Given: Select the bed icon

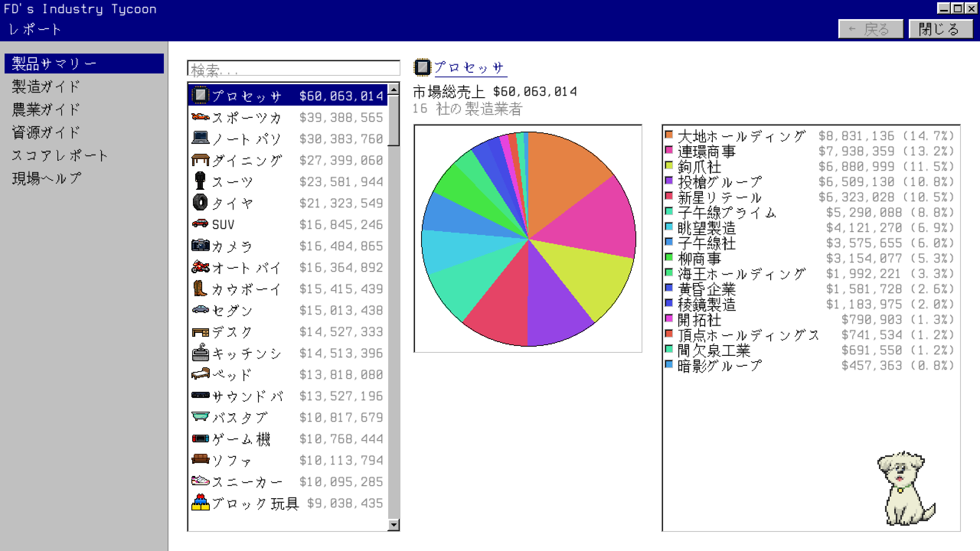Looking at the screenshot, I should pyautogui.click(x=200, y=374).
